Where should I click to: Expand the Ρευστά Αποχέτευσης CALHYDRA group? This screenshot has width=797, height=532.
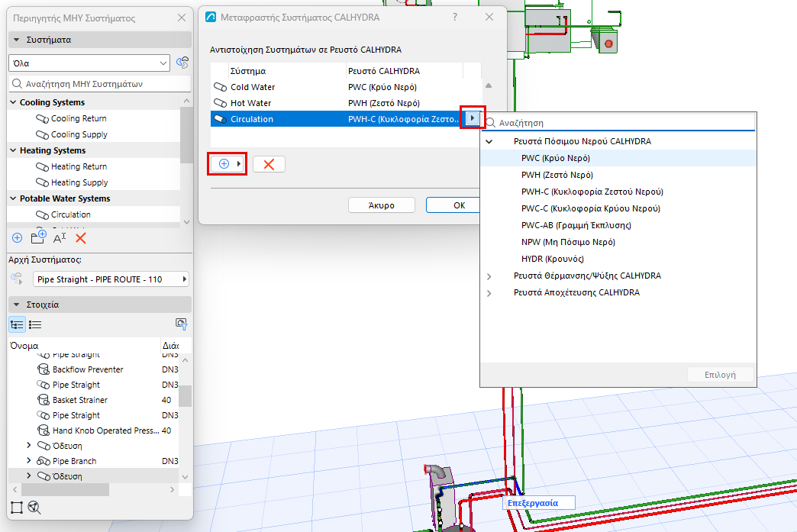489,293
